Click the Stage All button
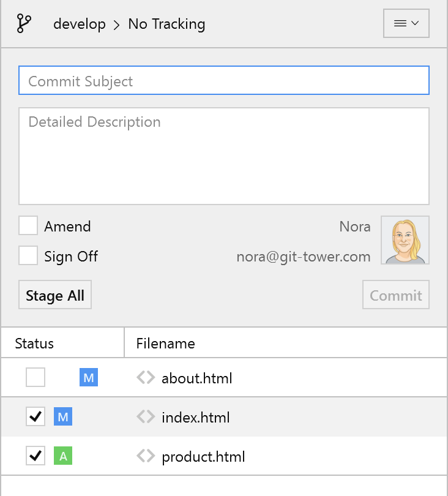 click(55, 295)
